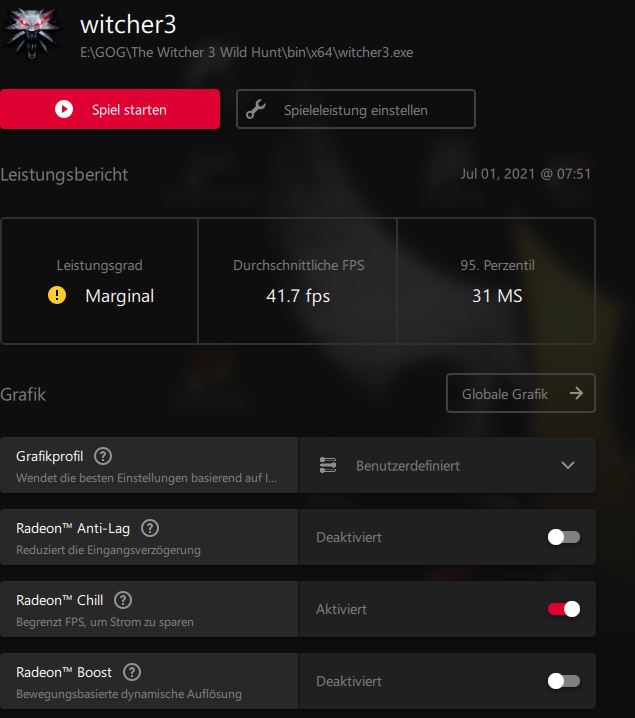Click the sliders icon beside Benutzerdefiniert
Image resolution: width=635 pixels, height=718 pixels.
[328, 465]
